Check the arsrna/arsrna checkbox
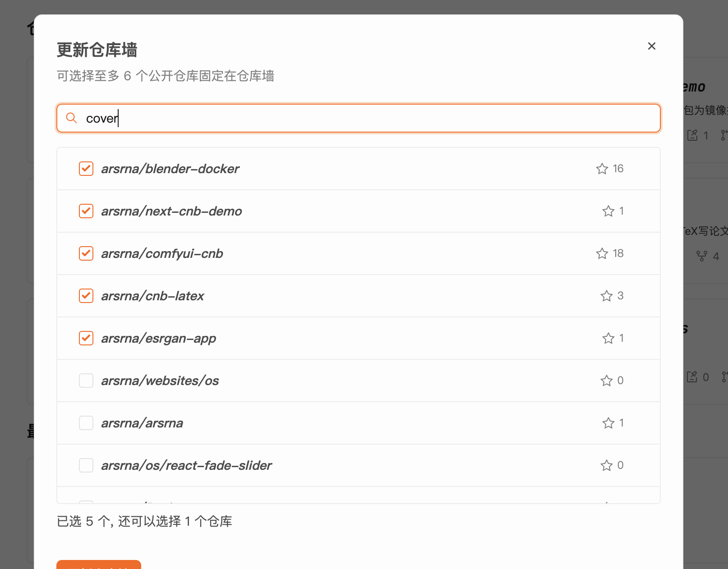 point(86,423)
